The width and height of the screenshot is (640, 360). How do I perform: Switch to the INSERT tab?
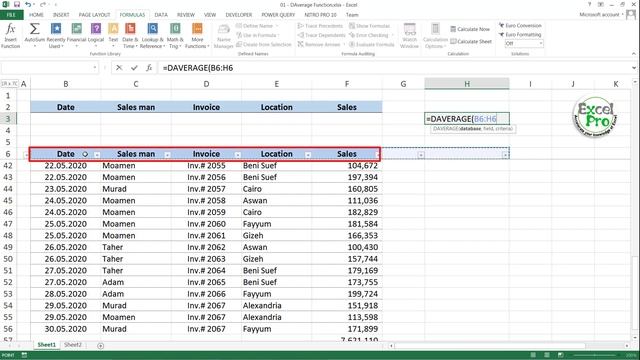[x=61, y=15]
